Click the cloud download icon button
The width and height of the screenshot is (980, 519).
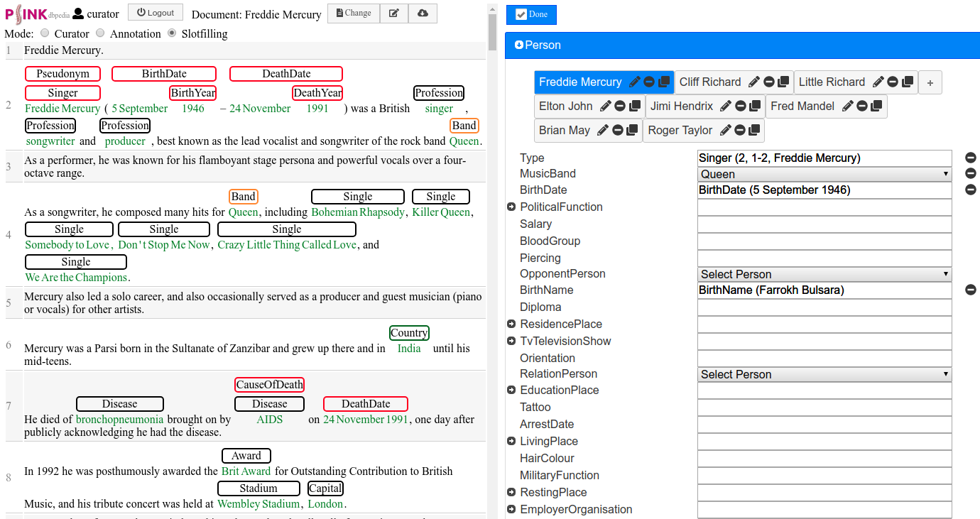(x=423, y=13)
